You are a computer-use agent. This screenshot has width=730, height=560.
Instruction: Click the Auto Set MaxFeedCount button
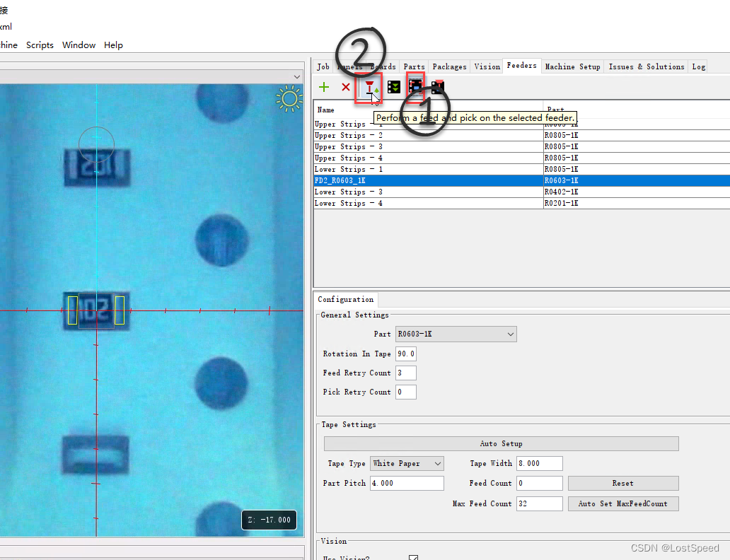click(x=623, y=503)
